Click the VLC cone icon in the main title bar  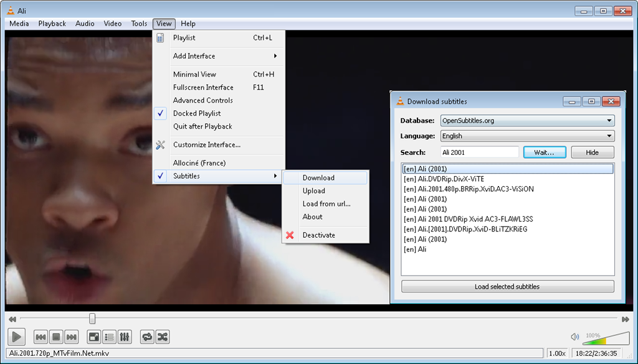(x=11, y=11)
